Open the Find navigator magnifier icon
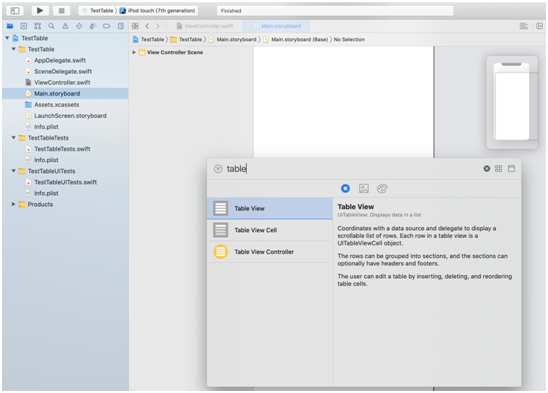 tap(51, 26)
